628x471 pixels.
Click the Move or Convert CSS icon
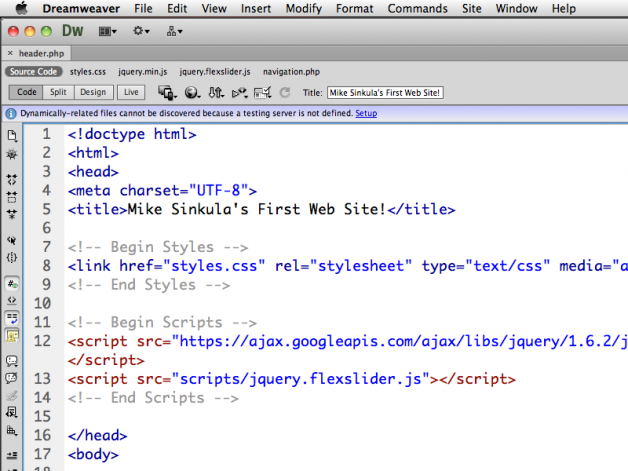click(x=12, y=431)
